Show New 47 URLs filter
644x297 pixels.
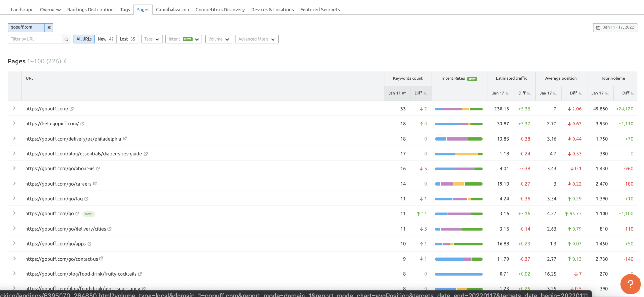[x=106, y=39]
